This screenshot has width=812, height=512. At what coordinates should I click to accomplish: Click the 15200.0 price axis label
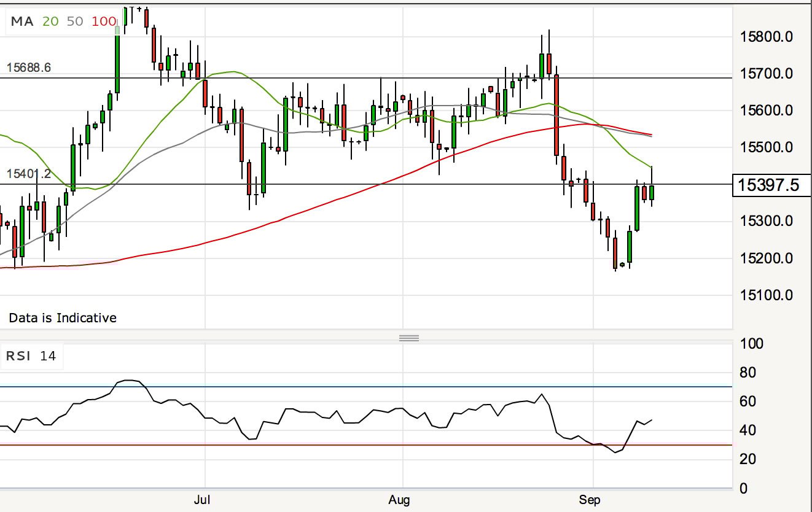point(767,258)
